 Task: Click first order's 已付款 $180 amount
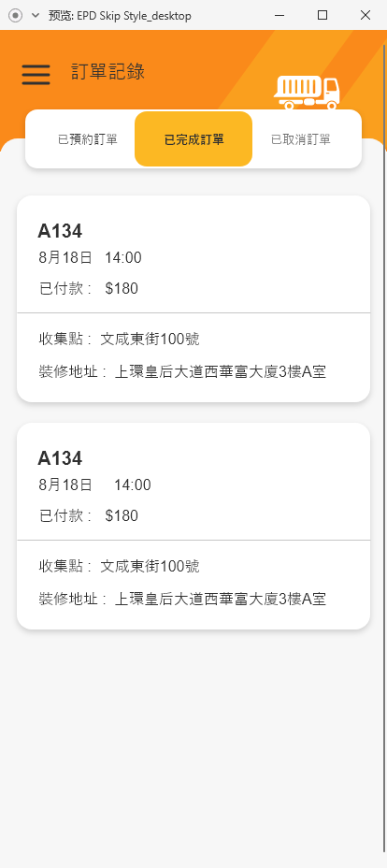(x=89, y=288)
